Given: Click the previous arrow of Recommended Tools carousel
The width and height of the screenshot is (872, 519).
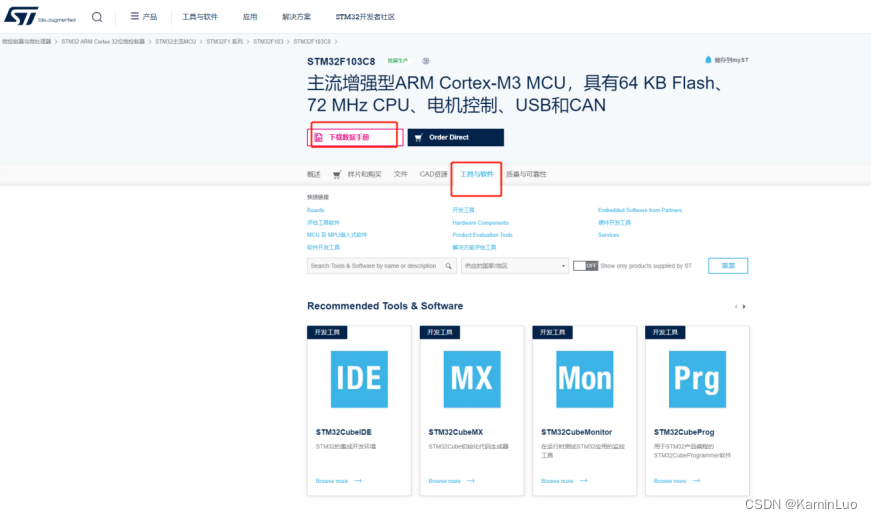Looking at the screenshot, I should tap(736, 307).
